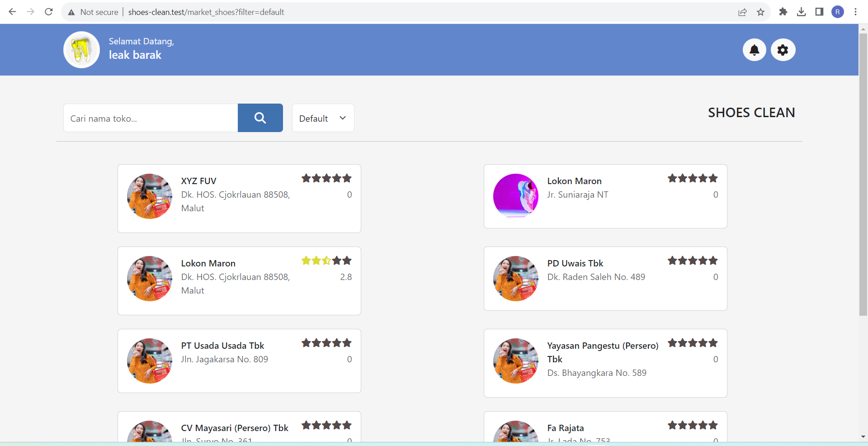Click the PT Usada Usada Tbk store photo

(x=150, y=361)
